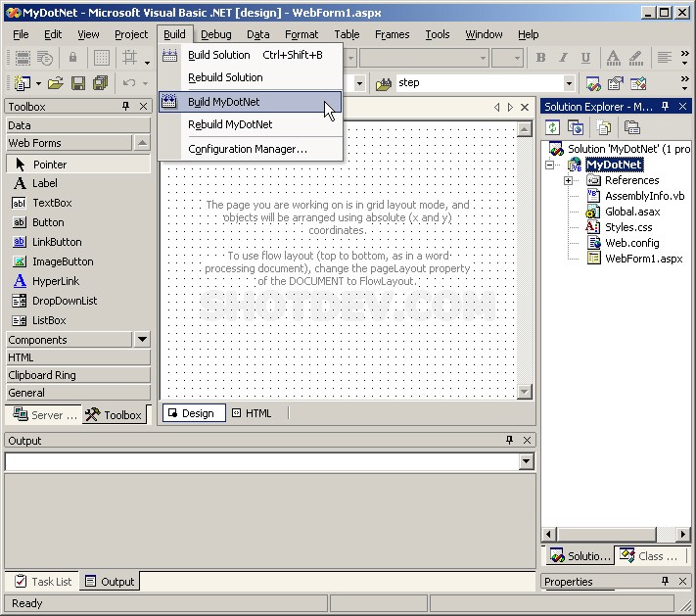The width and height of the screenshot is (696, 616).
Task: Collapse the MyDotNet project node
Action: point(549,165)
